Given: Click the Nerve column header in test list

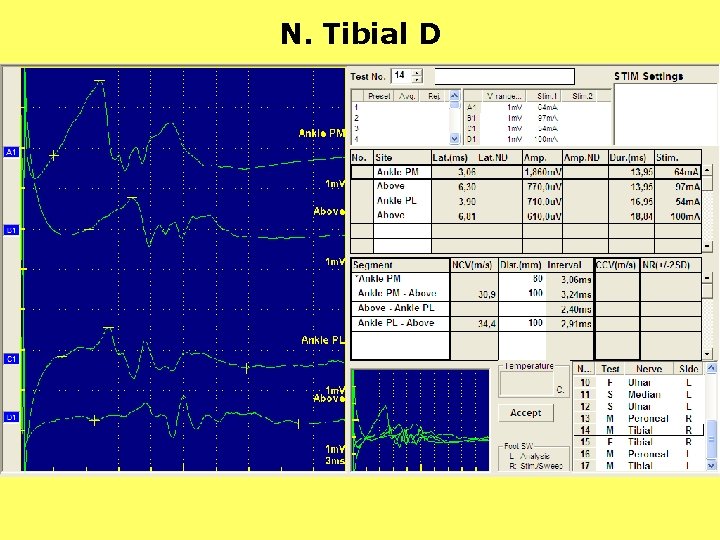Looking at the screenshot, I should tap(649, 369).
